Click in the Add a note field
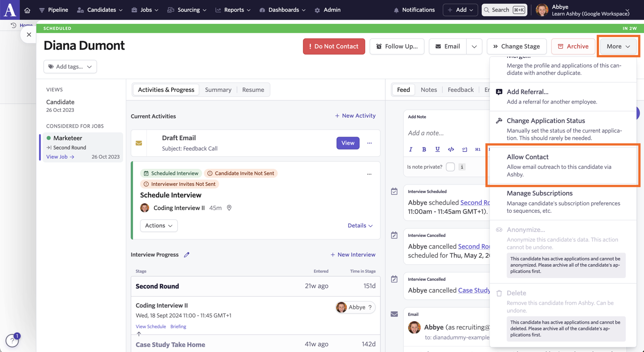 (448, 133)
